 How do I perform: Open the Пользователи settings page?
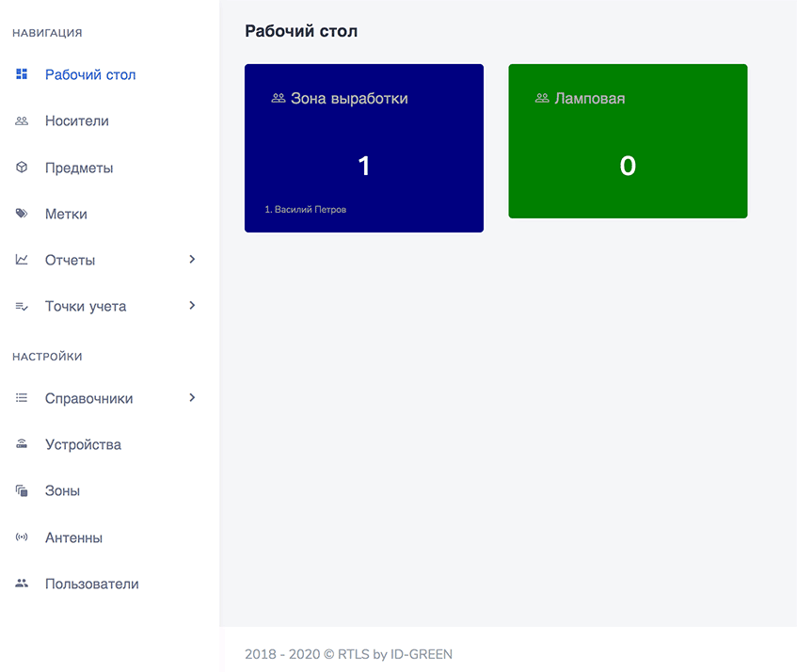point(91,584)
